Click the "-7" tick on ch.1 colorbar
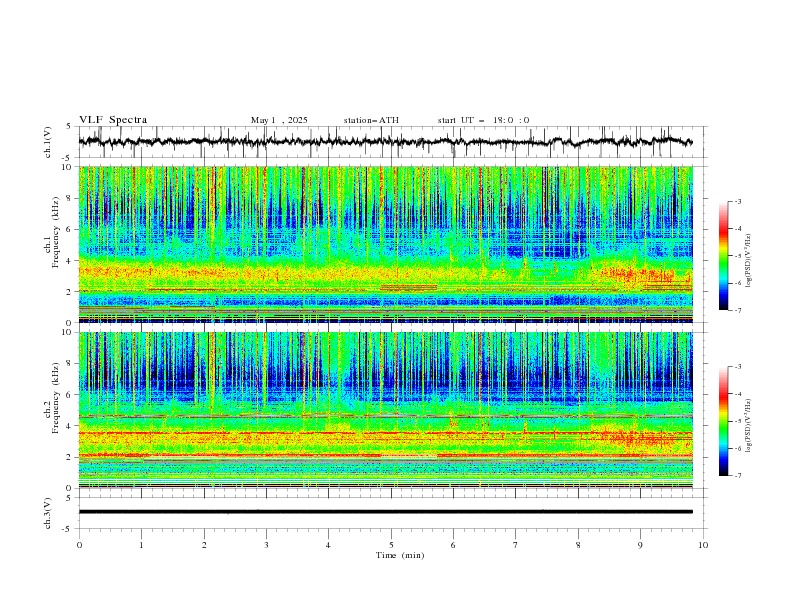Viewport: 792px width, 612px height. [x=737, y=310]
